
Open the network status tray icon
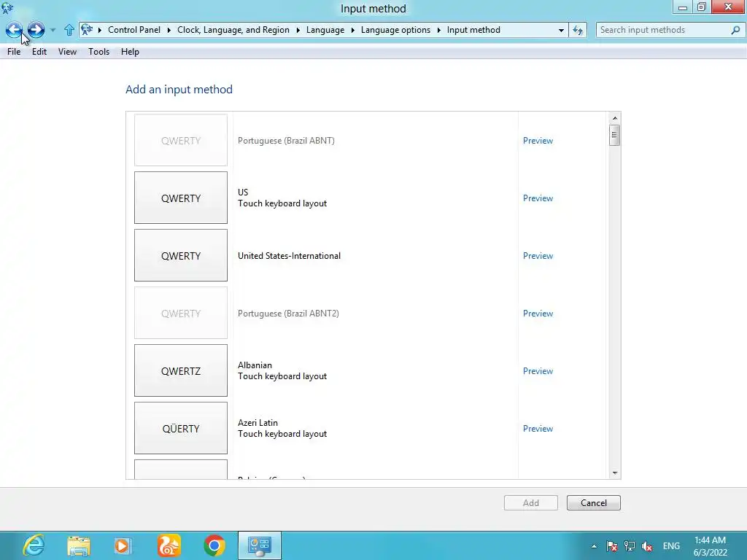click(630, 546)
